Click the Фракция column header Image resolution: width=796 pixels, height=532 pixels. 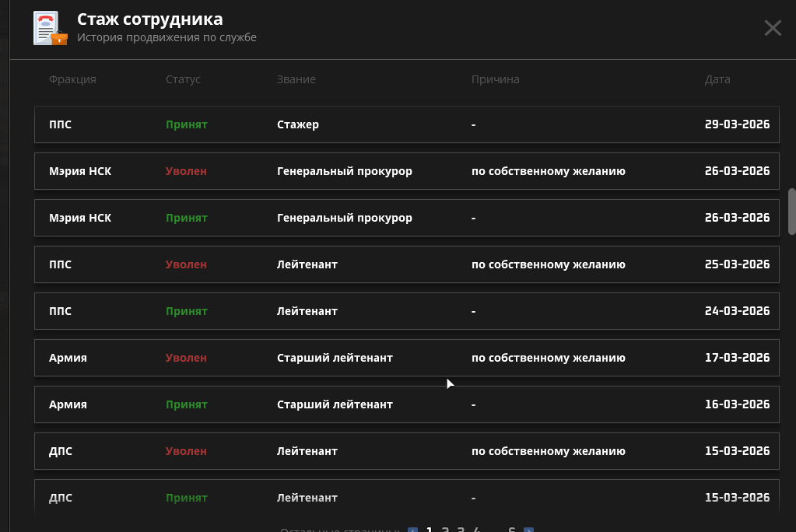[x=72, y=79]
